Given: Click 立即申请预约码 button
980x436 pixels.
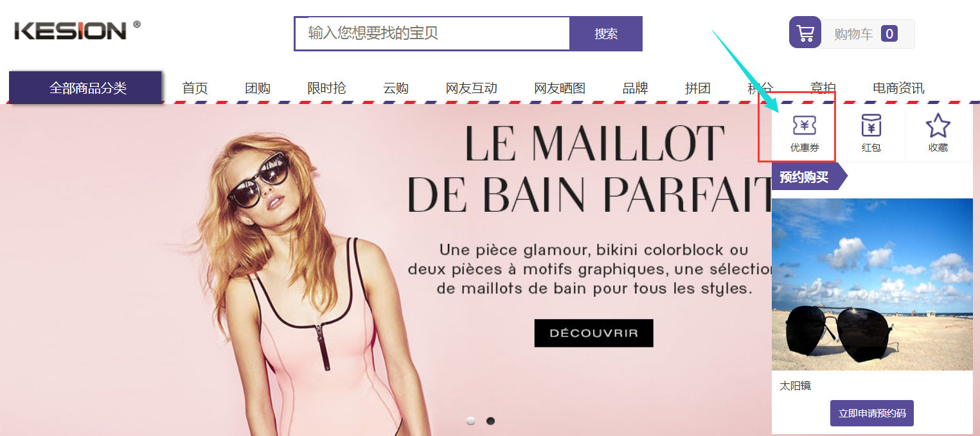Looking at the screenshot, I should [871, 414].
